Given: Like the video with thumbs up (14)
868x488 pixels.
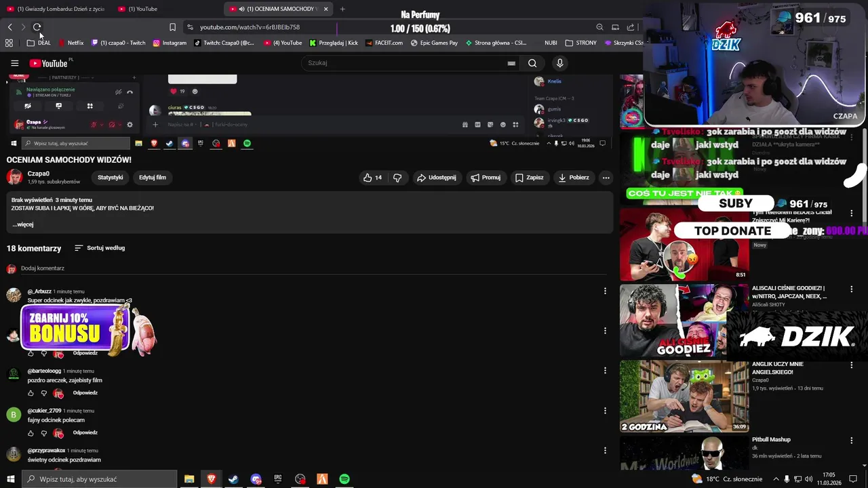Looking at the screenshot, I should pyautogui.click(x=372, y=178).
